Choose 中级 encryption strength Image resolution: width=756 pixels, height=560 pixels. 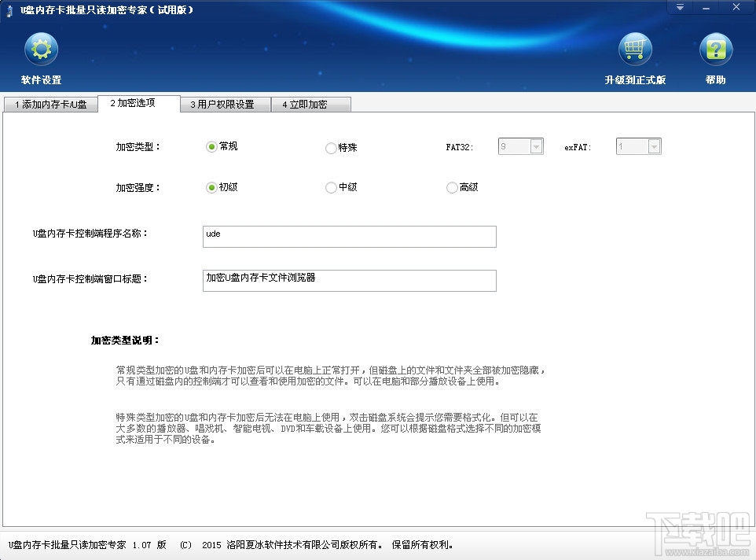[x=331, y=187]
